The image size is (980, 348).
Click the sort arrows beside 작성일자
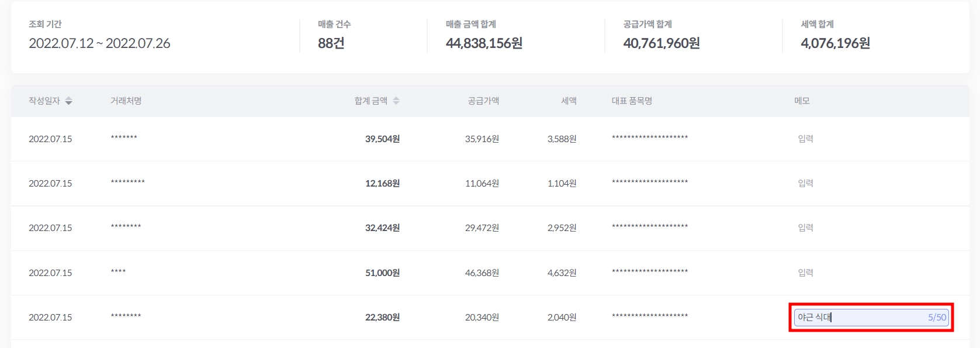pos(68,101)
